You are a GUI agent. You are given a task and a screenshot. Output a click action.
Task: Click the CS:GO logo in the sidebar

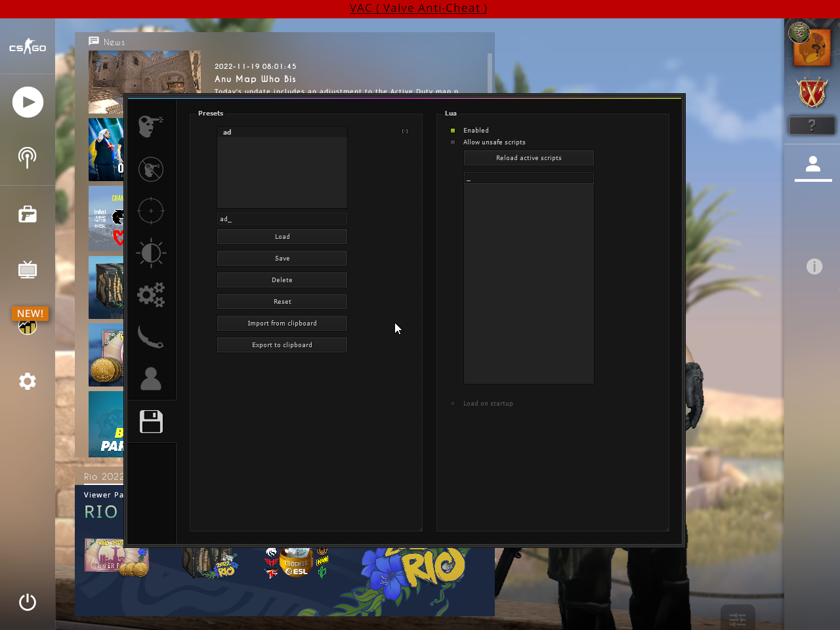tap(28, 47)
